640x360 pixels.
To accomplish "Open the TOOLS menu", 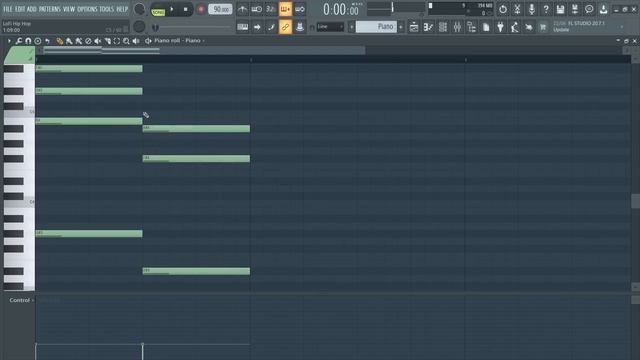I will 107,9.
